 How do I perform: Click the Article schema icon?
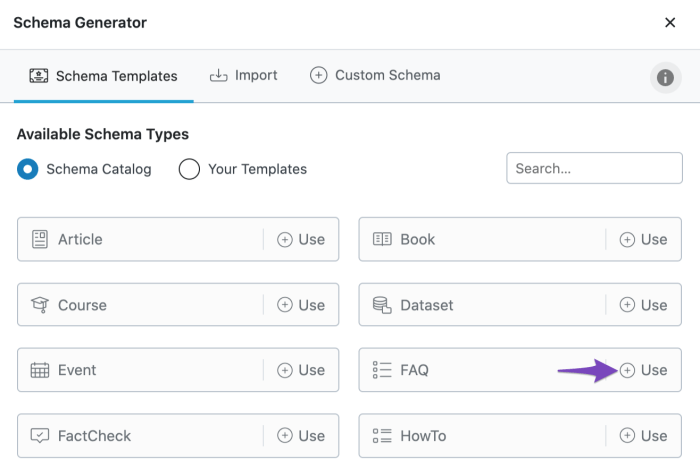coord(40,239)
